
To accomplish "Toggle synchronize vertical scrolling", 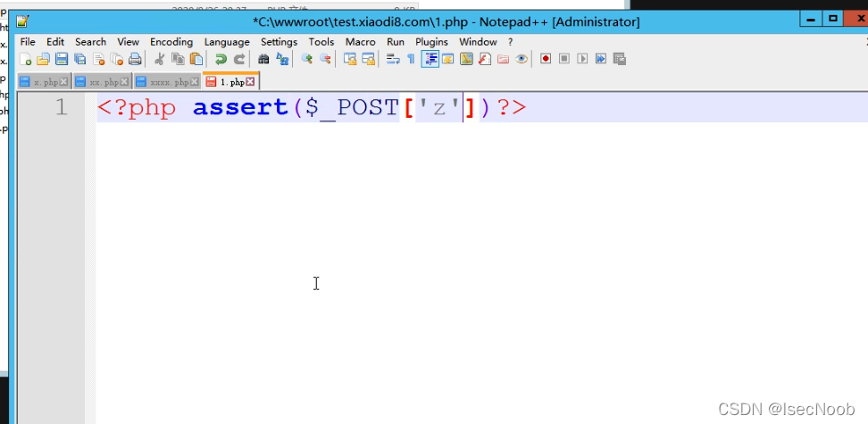I will click(350, 59).
